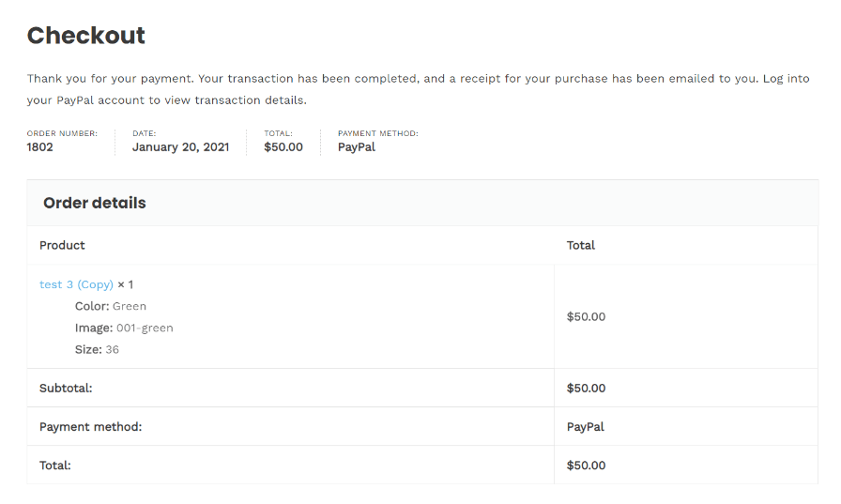The height and width of the screenshot is (504, 841).
Task: Click the product line price $50.00
Action: coord(586,316)
